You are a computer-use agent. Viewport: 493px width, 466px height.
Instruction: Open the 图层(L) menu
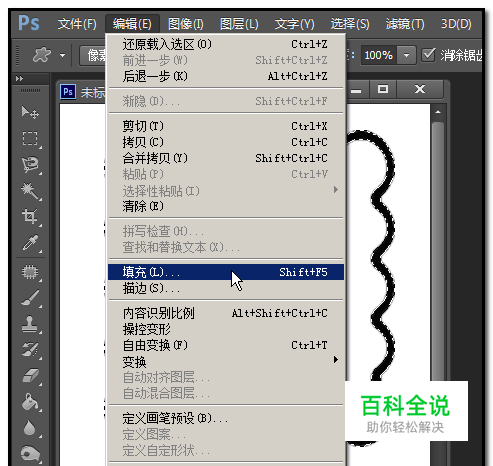click(x=239, y=24)
